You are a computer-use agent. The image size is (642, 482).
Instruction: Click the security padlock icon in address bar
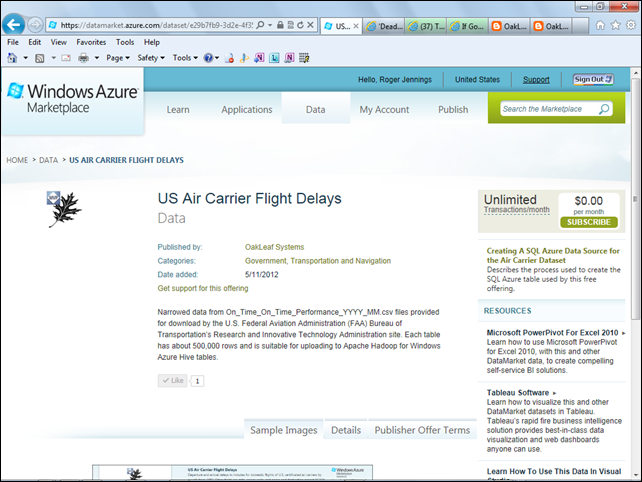click(x=280, y=25)
